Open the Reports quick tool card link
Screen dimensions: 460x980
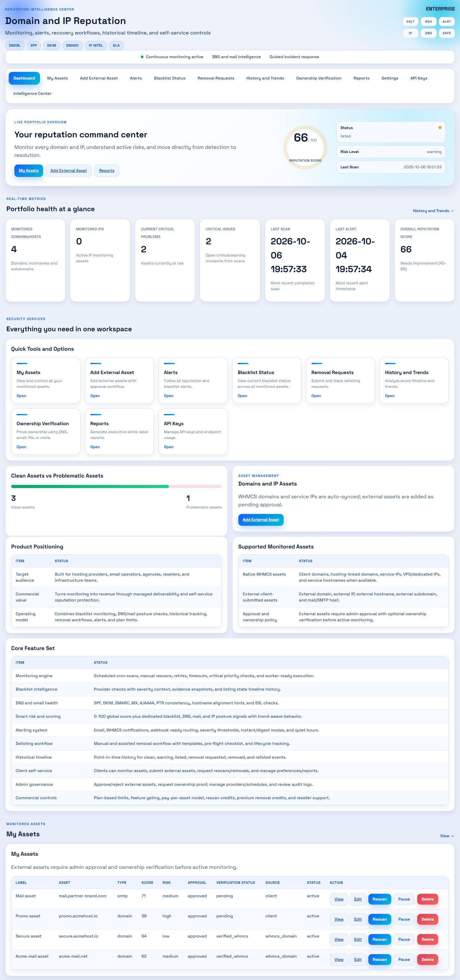click(x=95, y=447)
